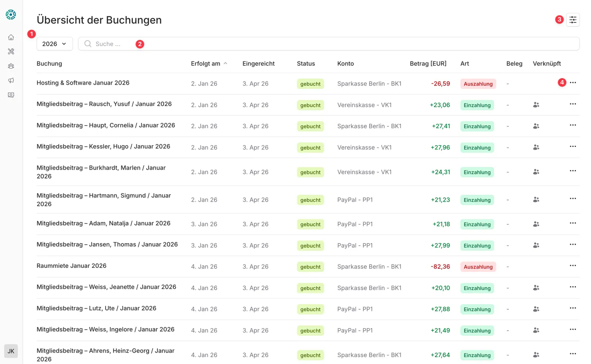Click the Betrag [EUR] column header
This screenshot has height=364, width=591.
click(428, 64)
